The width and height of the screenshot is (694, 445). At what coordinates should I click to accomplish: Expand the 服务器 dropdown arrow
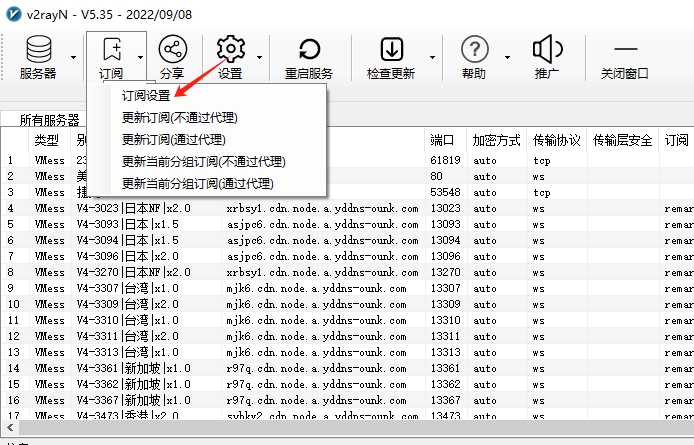tap(73, 57)
